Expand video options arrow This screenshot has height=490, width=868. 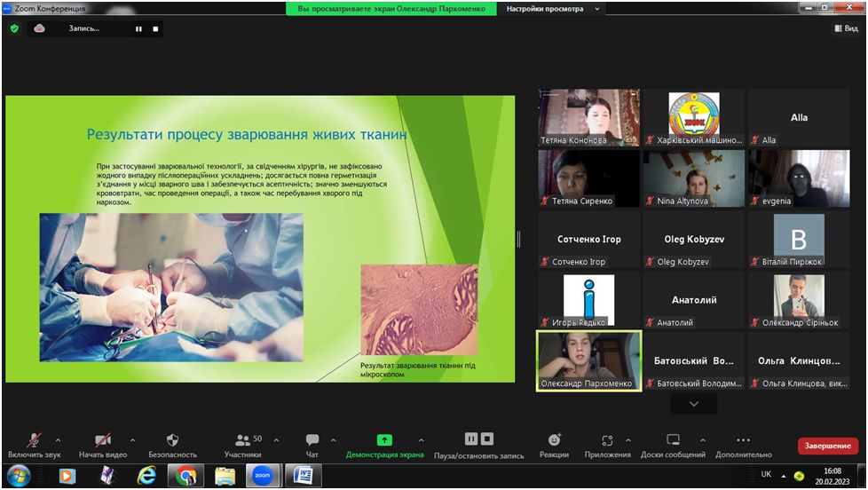coord(132,440)
